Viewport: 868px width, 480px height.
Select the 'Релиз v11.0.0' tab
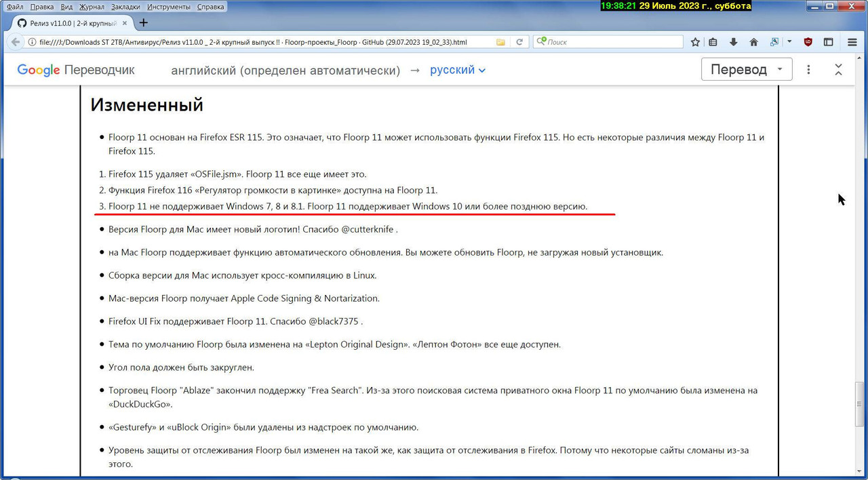[73, 23]
